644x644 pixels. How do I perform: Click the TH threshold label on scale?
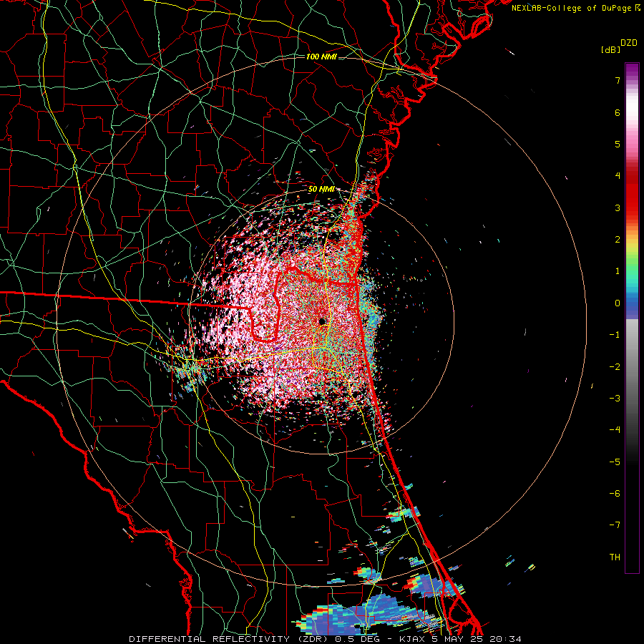point(615,557)
